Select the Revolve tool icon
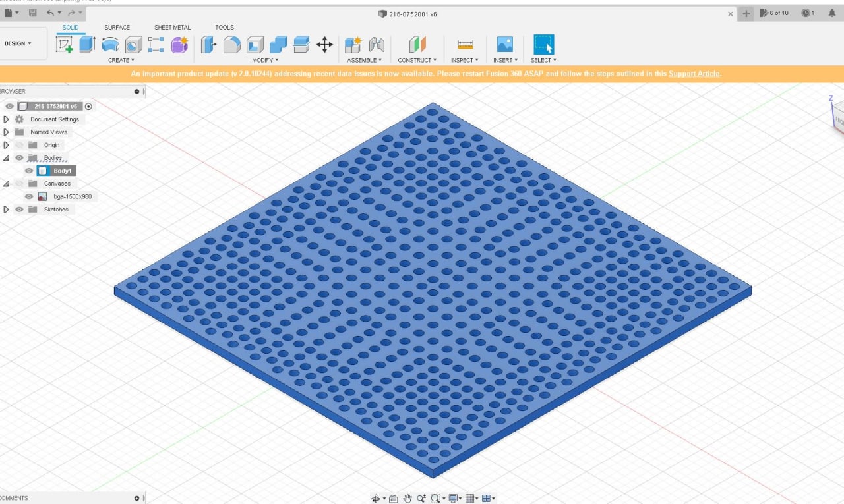The width and height of the screenshot is (844, 504). pyautogui.click(x=111, y=45)
